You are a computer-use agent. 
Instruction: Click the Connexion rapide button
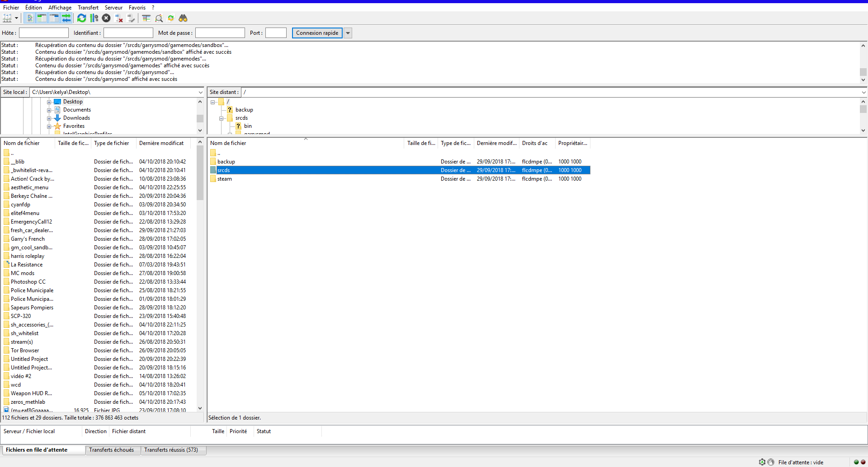[317, 33]
